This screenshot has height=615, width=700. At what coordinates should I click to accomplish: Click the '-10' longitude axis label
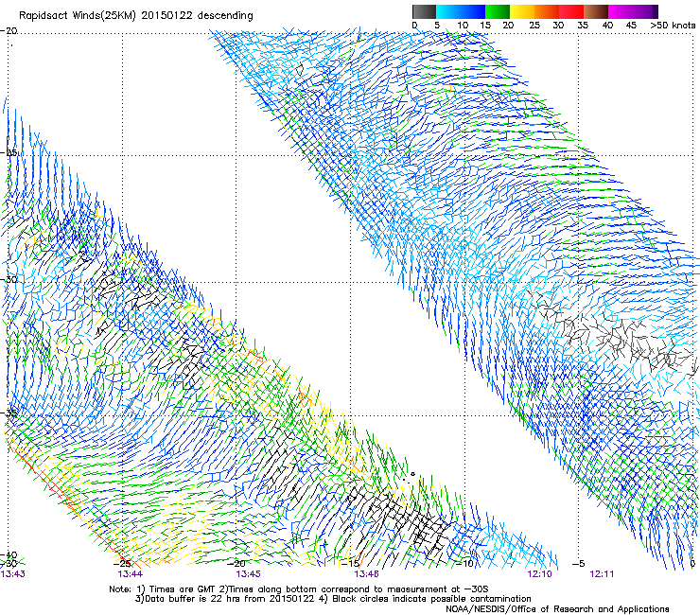(464, 564)
